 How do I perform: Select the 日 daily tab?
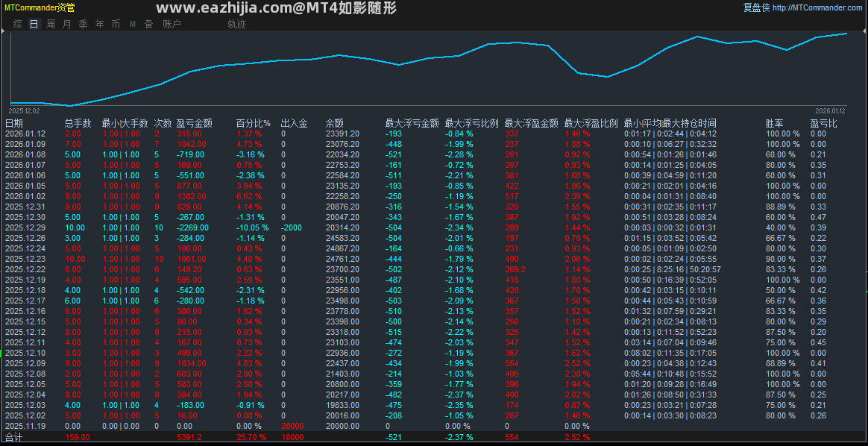point(34,24)
